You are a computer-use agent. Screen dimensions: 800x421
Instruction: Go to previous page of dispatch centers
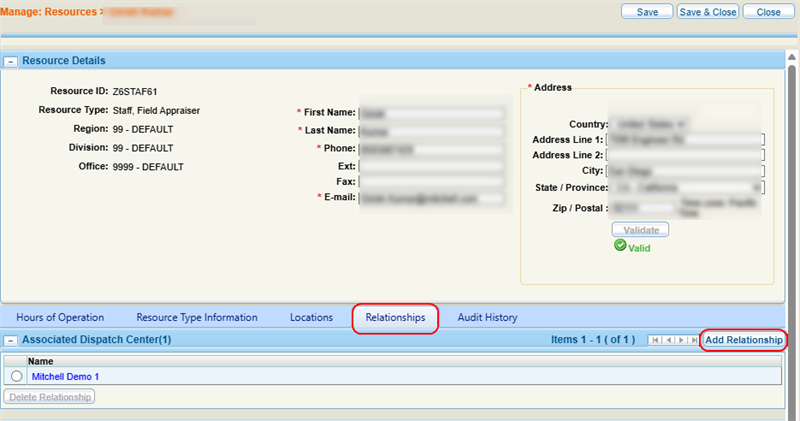point(668,340)
